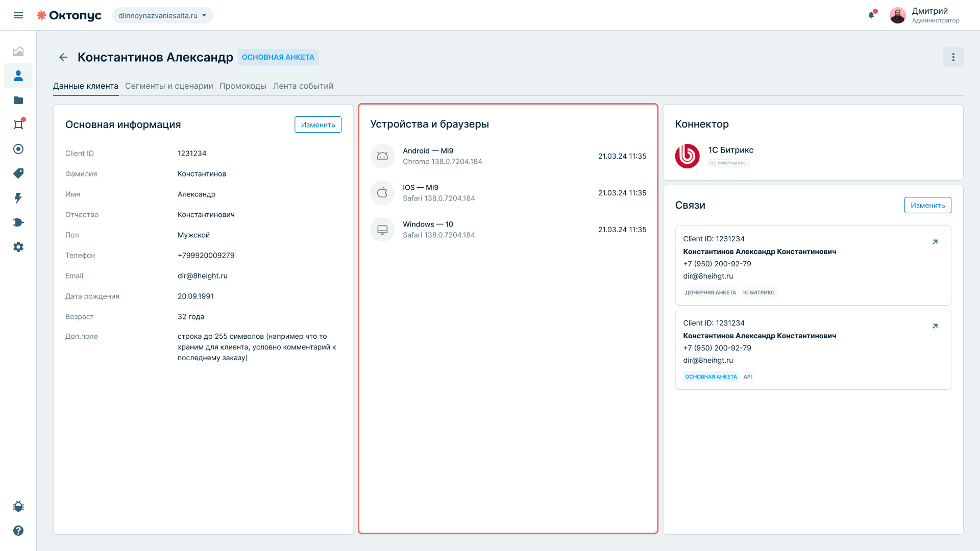
Task: Click the Apple iOS device icon
Action: 382,193
